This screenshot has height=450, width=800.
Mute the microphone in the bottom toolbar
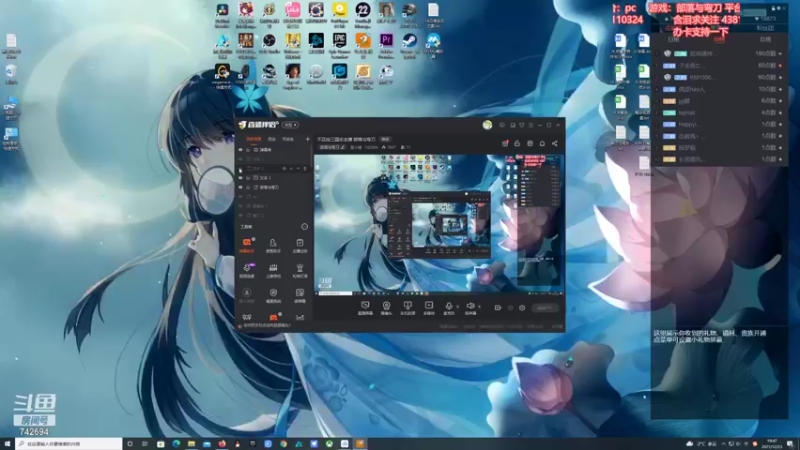[x=448, y=308]
